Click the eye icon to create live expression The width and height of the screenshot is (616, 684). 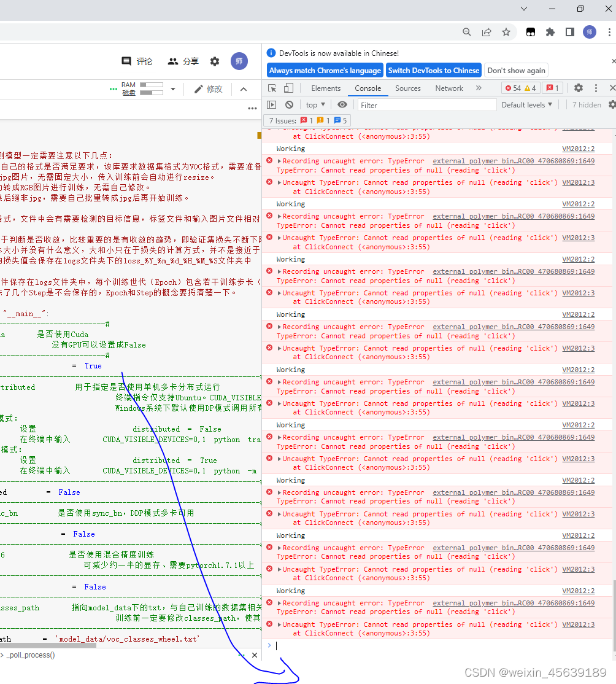[344, 104]
